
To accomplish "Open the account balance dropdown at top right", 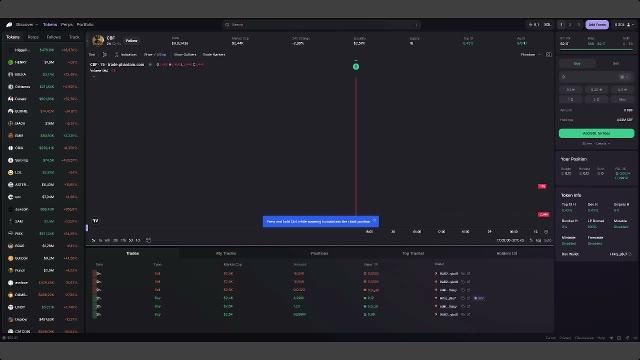I will click(624, 25).
